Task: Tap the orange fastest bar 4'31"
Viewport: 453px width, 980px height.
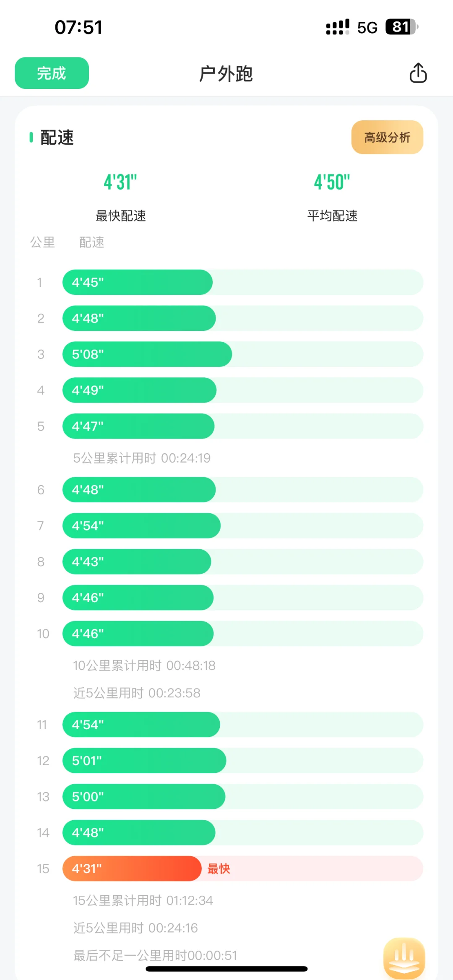Action: coord(132,868)
